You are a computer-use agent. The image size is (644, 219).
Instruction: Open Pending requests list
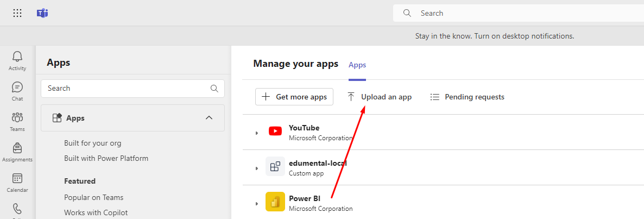point(467,97)
